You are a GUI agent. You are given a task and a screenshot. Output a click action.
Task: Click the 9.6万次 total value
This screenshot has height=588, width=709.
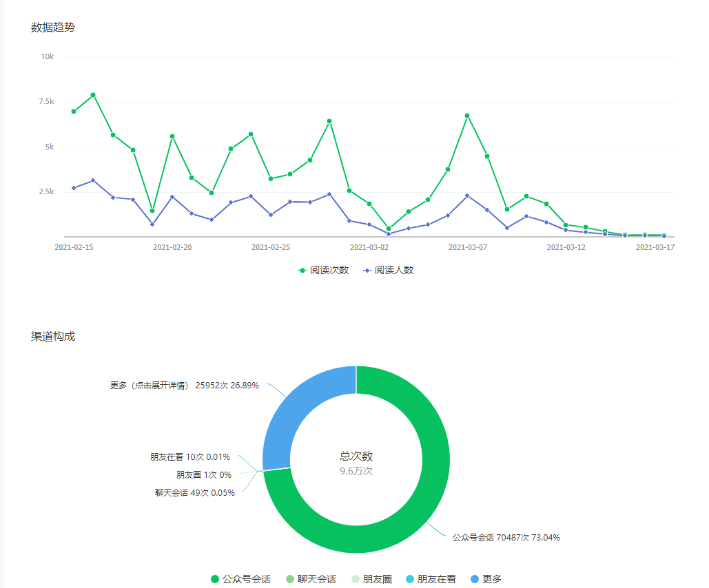pyautogui.click(x=356, y=471)
